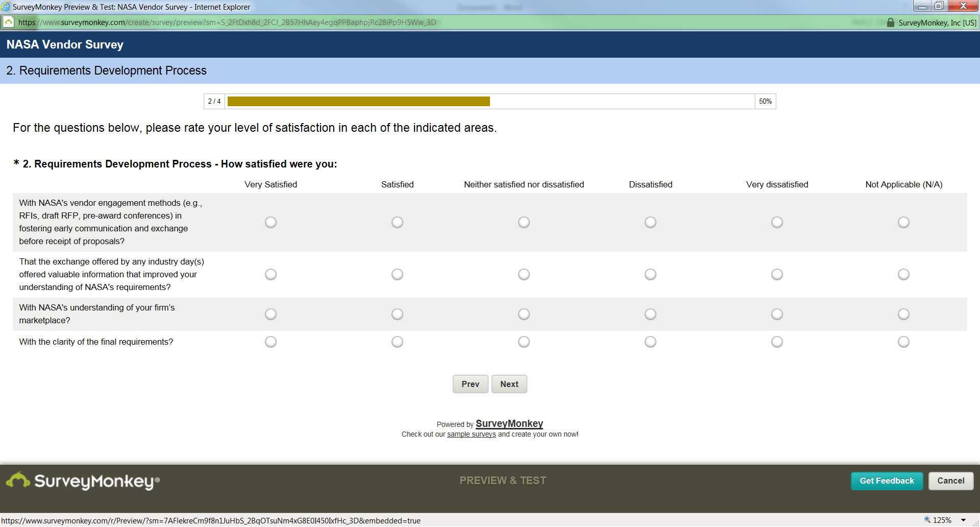Select Neither satisfied nor dissatisfied for vendor engagement methods
Screen dimensions: 980x527
point(524,222)
